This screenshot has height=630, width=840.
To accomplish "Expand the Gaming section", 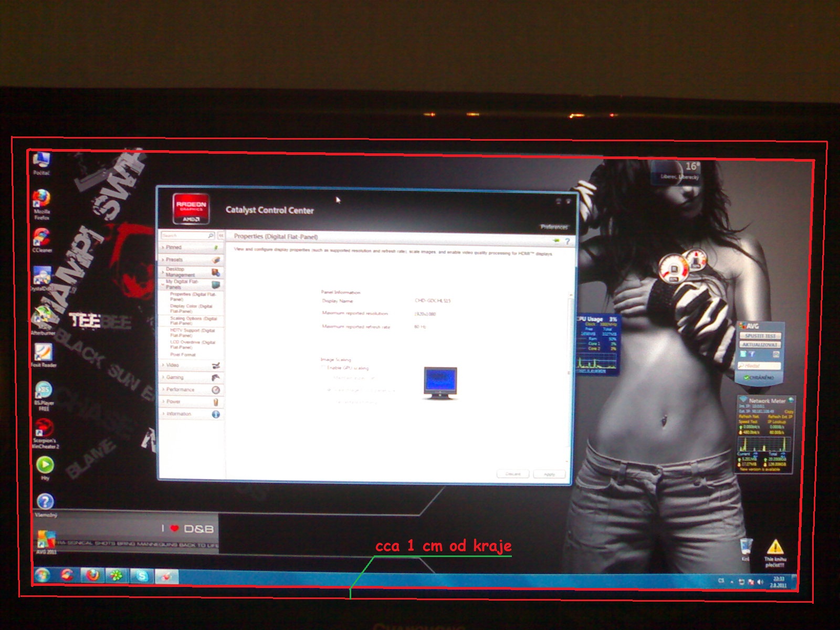I will 191,377.
